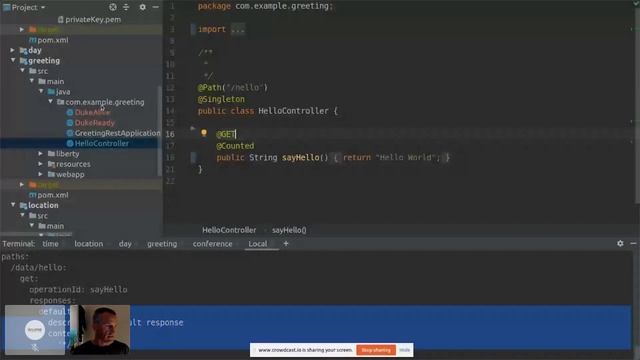Screen dimensions: 640x360
Task: Expand the resources folder
Action: point(40,164)
